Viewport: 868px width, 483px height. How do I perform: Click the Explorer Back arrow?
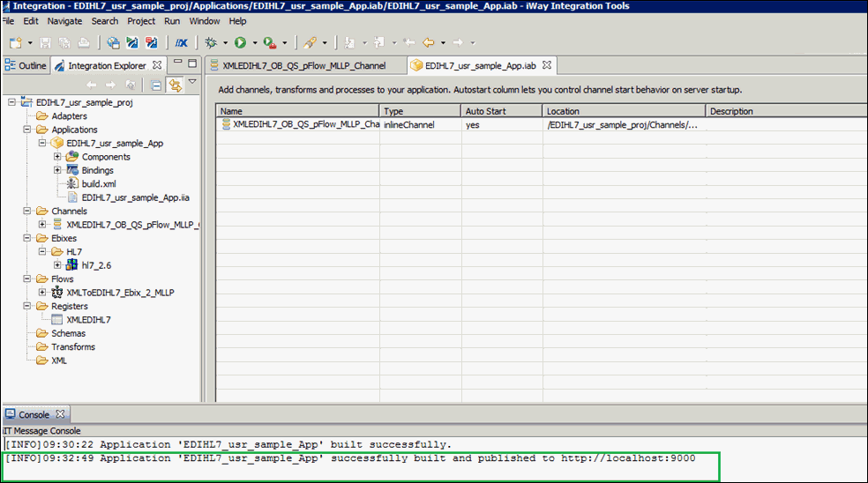92,85
